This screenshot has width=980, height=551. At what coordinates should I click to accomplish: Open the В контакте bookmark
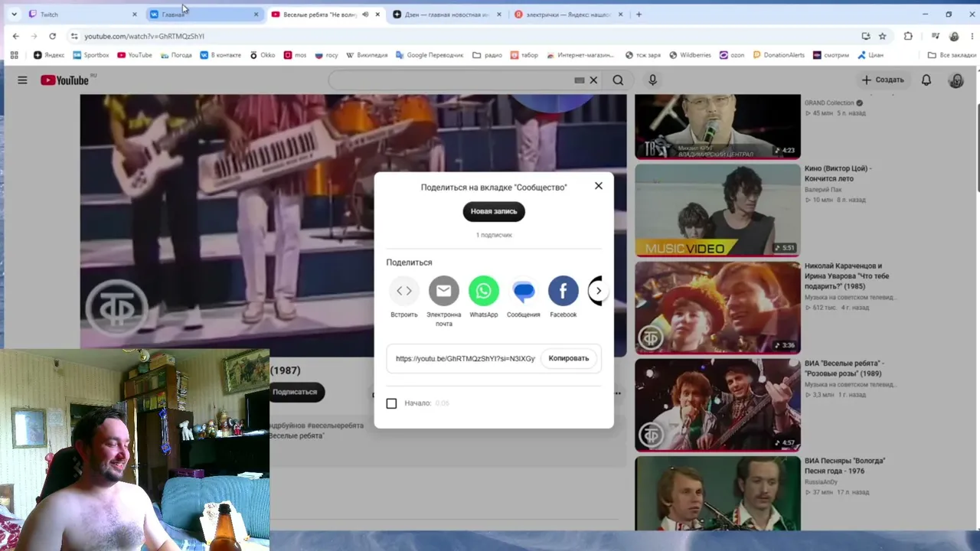click(x=220, y=55)
